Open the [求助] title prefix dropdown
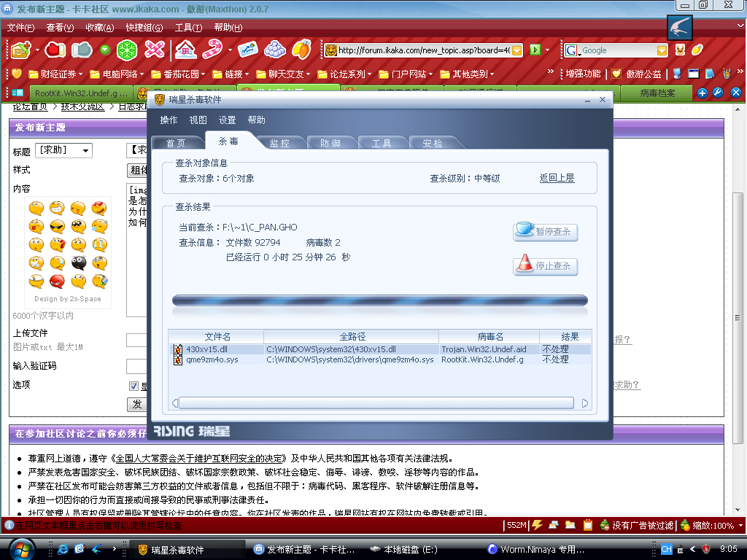The image size is (747, 560). 85,150
